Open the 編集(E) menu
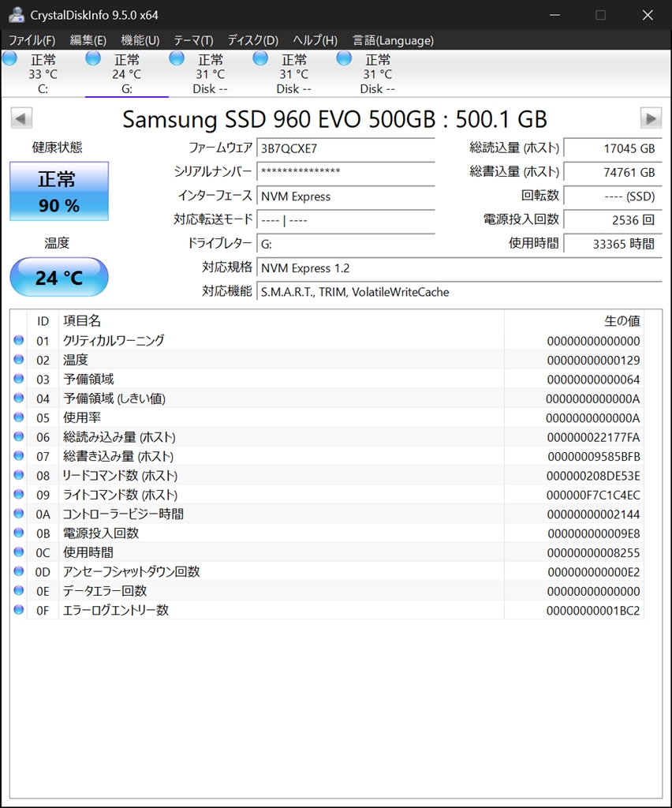This screenshot has width=672, height=808. [88, 40]
